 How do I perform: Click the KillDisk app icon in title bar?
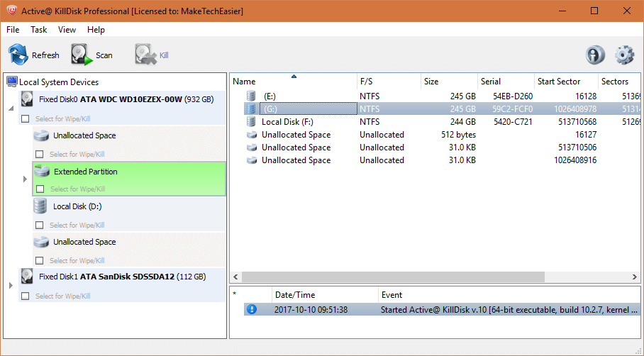[x=11, y=10]
